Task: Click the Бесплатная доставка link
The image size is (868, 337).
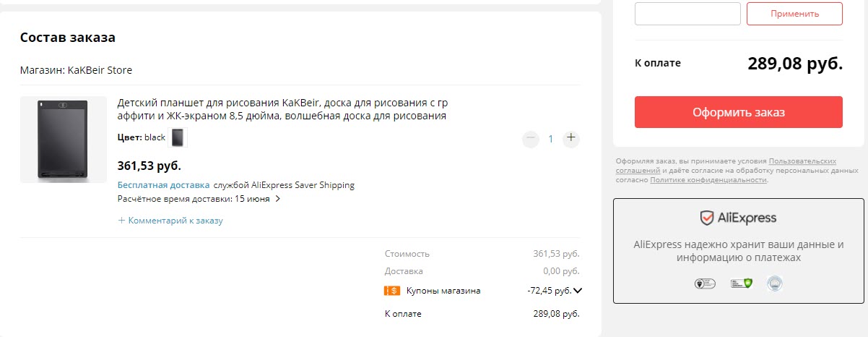Action: [x=164, y=185]
